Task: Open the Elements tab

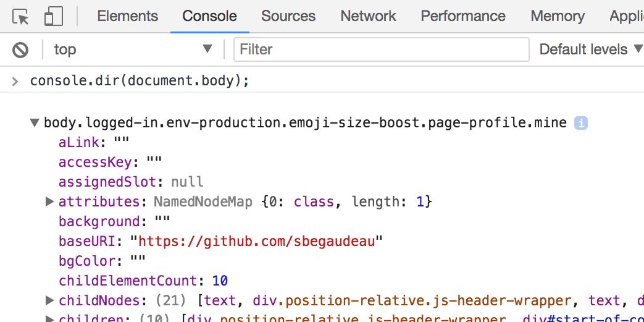Action: (x=127, y=16)
